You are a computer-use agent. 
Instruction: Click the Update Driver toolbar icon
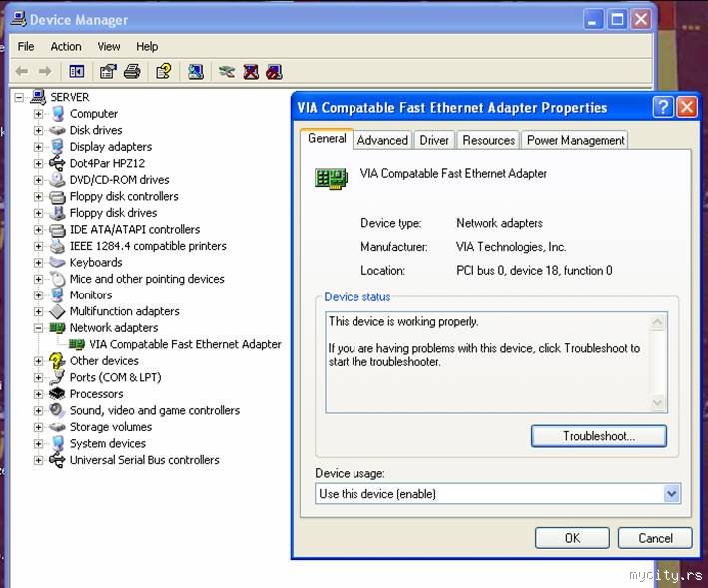(x=227, y=71)
